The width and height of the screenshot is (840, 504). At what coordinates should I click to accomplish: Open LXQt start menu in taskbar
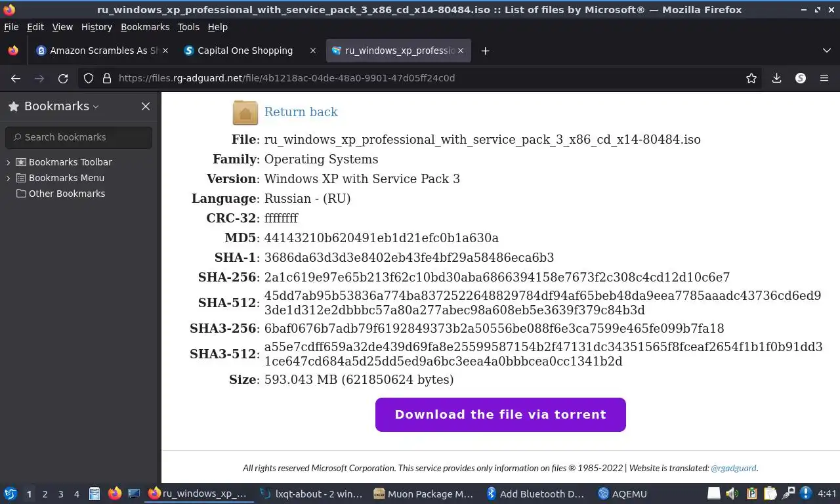pyautogui.click(x=10, y=493)
